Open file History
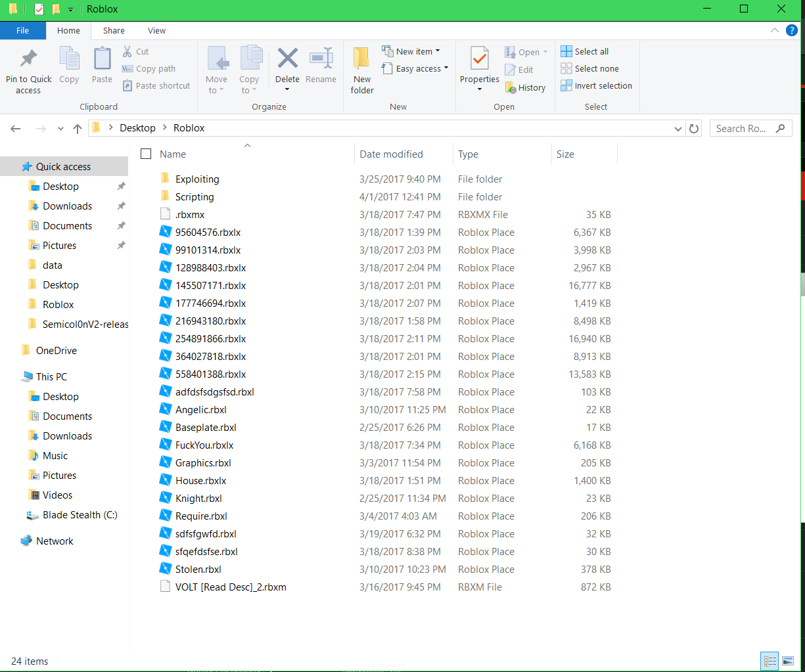This screenshot has width=805, height=672. 525,87
